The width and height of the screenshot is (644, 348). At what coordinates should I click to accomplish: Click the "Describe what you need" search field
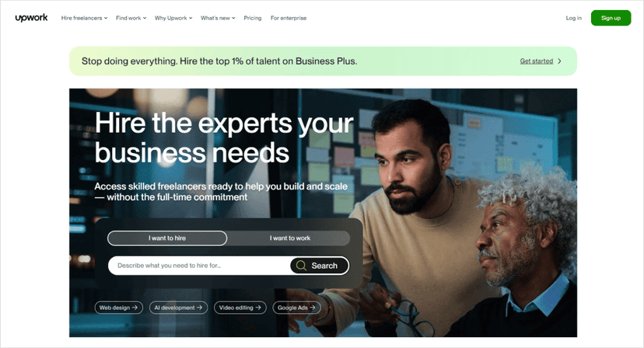point(199,266)
